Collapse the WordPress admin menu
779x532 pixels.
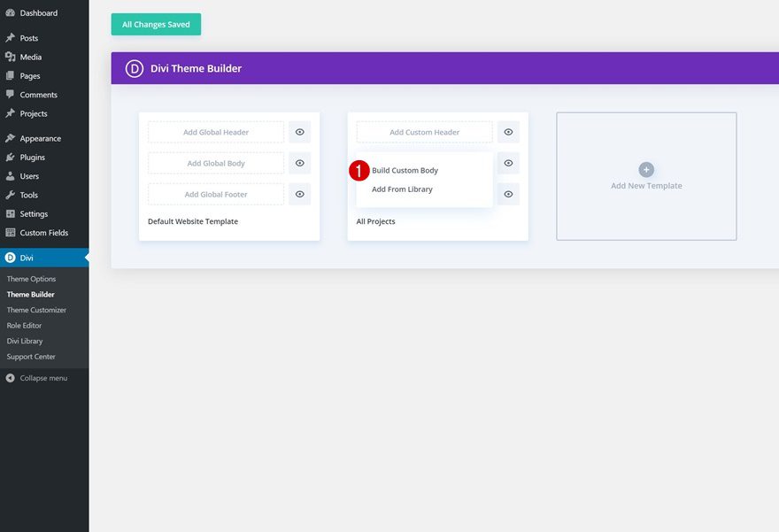pyautogui.click(x=35, y=378)
